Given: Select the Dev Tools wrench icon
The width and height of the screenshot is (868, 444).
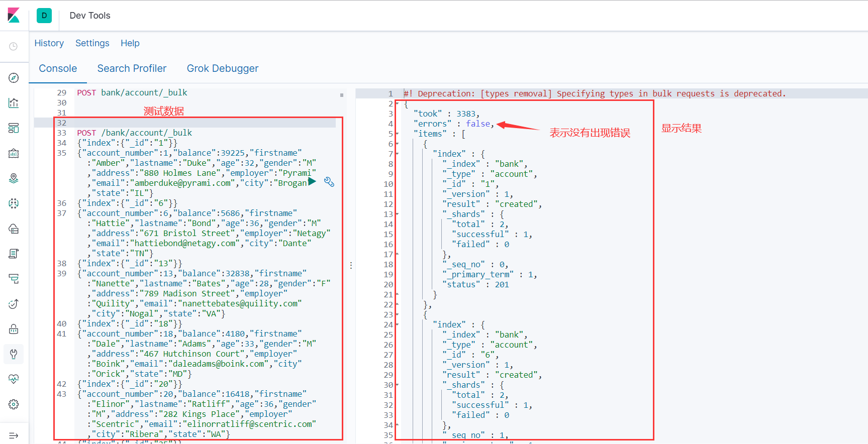Looking at the screenshot, I should [14, 354].
